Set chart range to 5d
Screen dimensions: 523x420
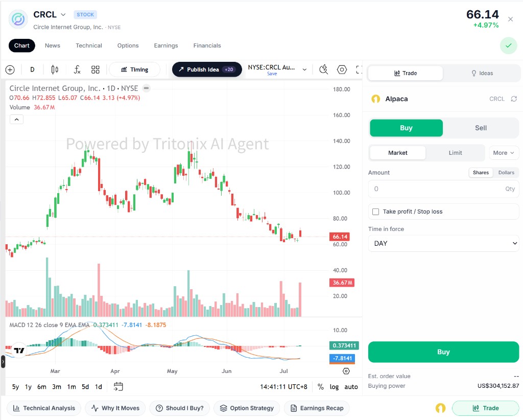85,387
